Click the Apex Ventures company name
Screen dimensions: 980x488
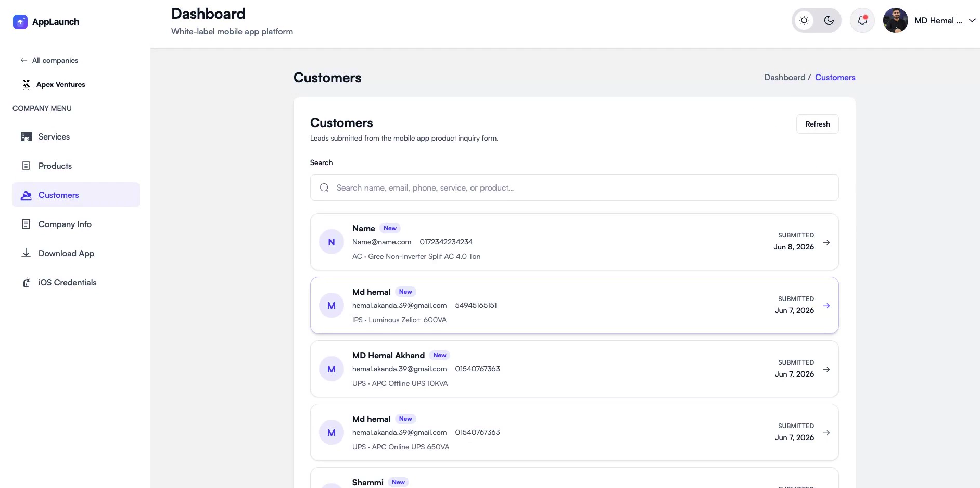pos(61,84)
